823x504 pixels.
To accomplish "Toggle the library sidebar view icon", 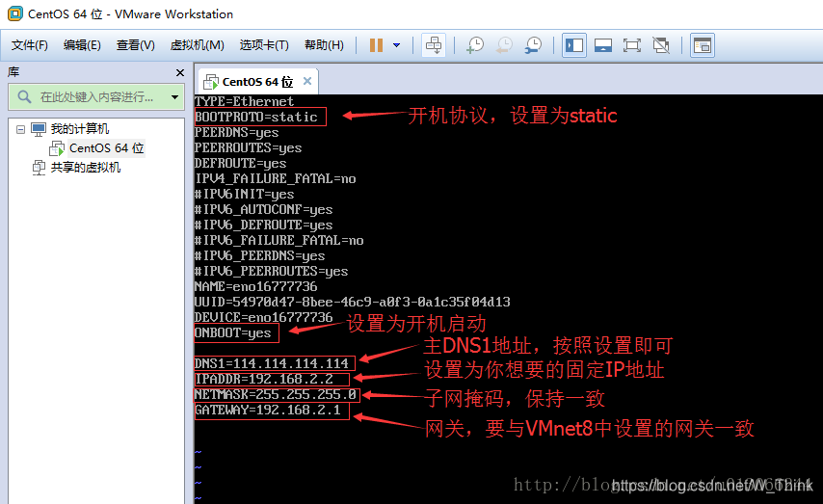I will coord(574,45).
